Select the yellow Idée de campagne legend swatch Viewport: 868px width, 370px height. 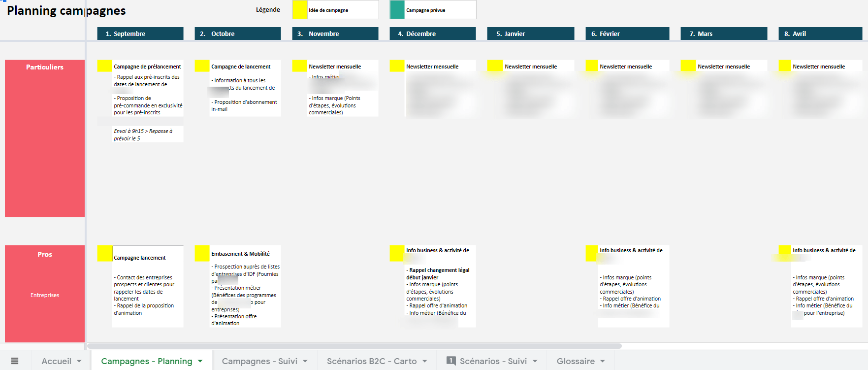(300, 10)
